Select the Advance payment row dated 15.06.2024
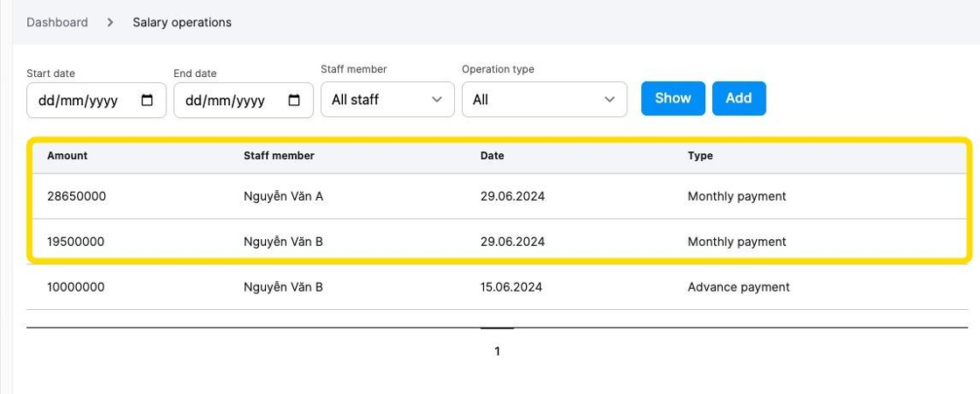Viewport: 980px width, 394px height. click(x=497, y=287)
